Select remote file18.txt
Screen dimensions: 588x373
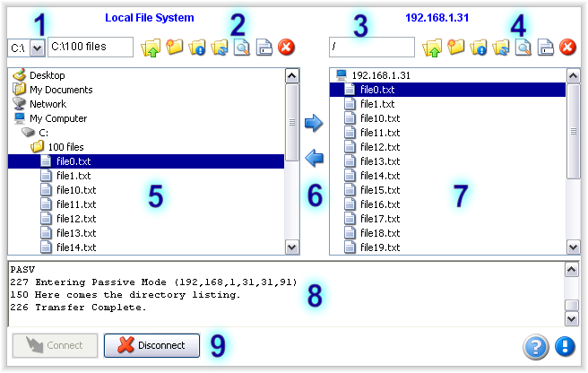(x=380, y=233)
